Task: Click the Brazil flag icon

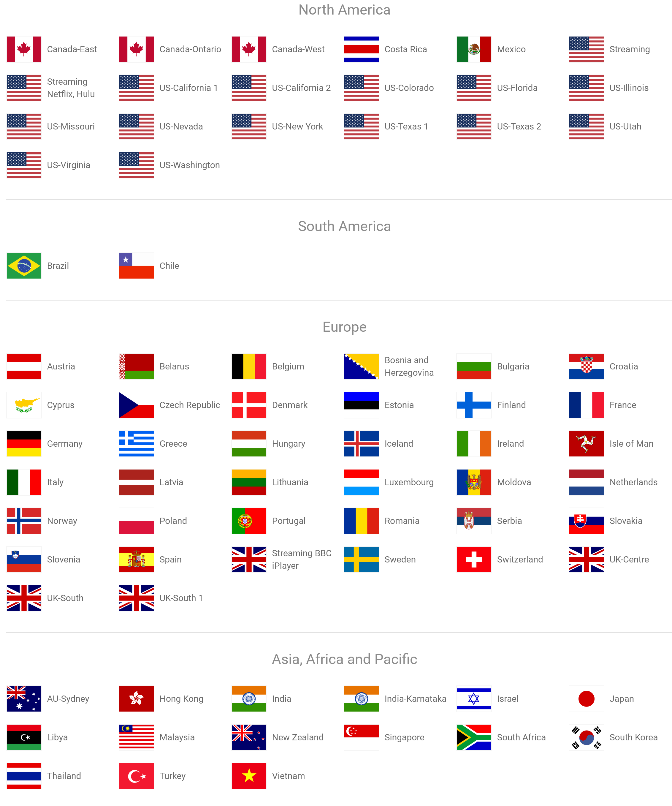Action: 23,264
